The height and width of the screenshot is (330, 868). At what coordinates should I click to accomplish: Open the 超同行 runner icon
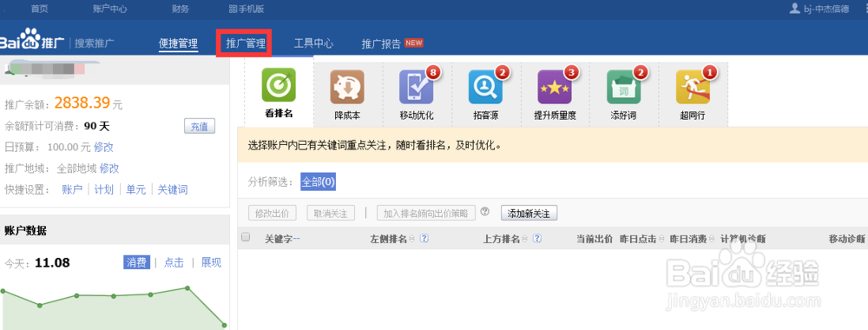tap(693, 87)
